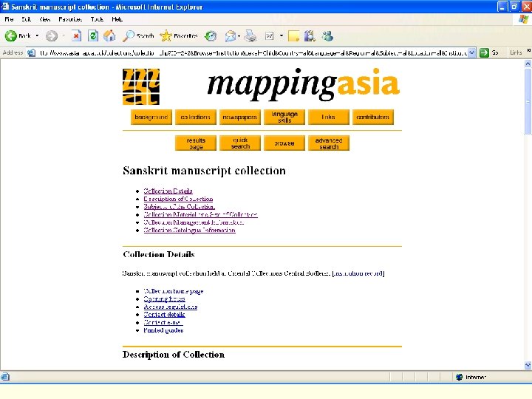Open the links navigation button
This screenshot has height=399, width=532.
click(328, 117)
